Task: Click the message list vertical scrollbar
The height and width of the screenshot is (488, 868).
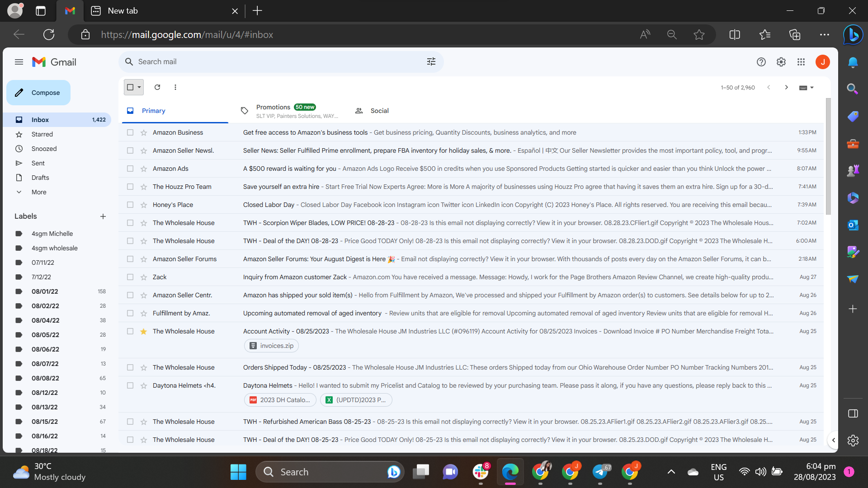Action: tap(828, 156)
